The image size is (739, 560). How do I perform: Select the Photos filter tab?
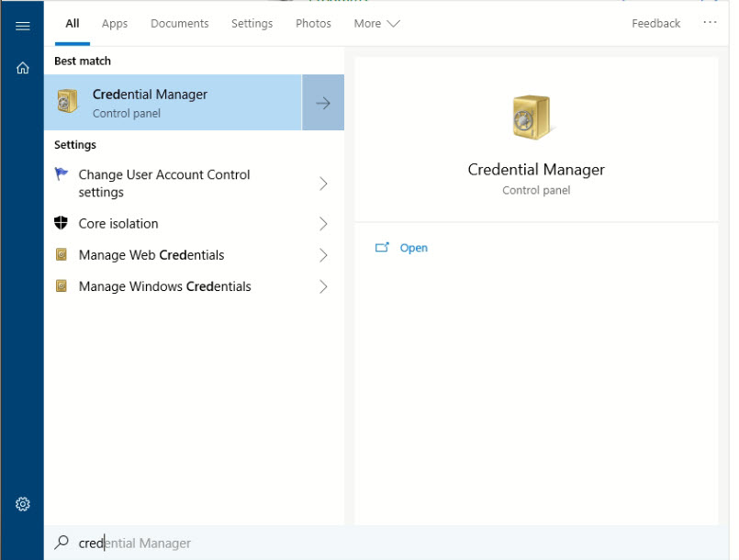(313, 24)
